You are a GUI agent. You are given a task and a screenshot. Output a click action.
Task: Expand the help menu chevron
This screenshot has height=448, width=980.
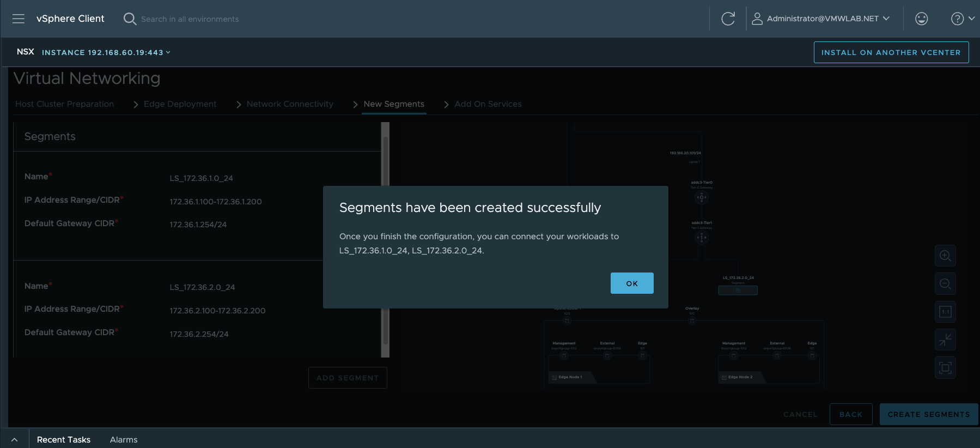pyautogui.click(x=971, y=19)
